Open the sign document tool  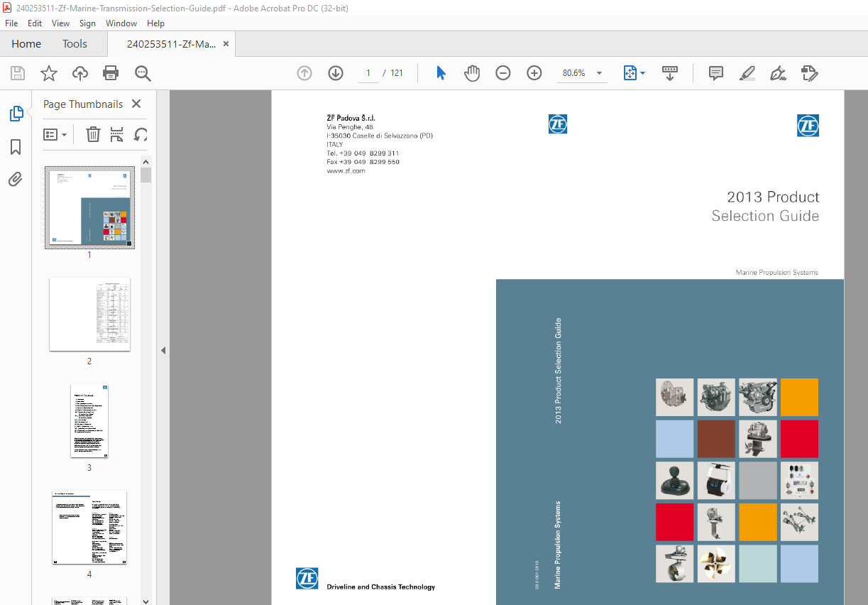point(779,73)
